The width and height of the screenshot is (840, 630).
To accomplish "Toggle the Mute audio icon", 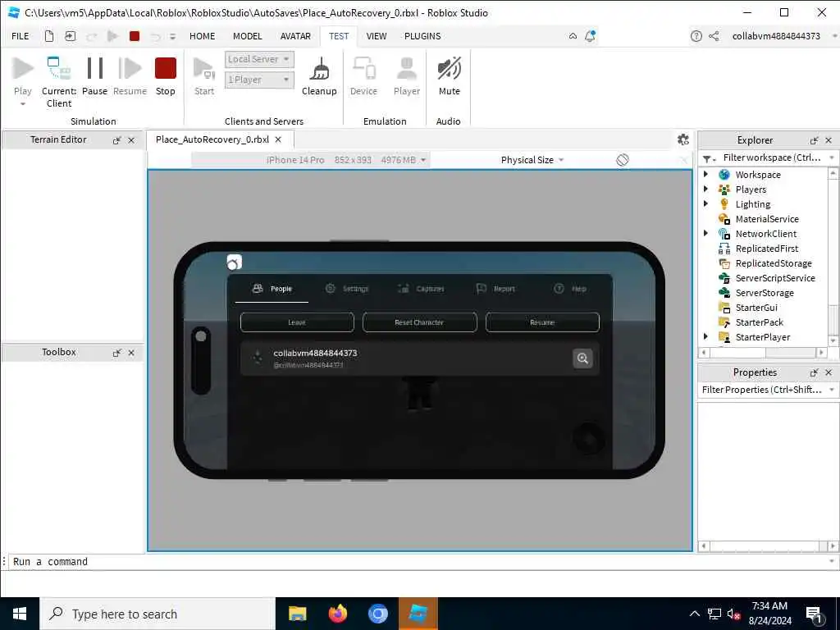I will pyautogui.click(x=449, y=69).
